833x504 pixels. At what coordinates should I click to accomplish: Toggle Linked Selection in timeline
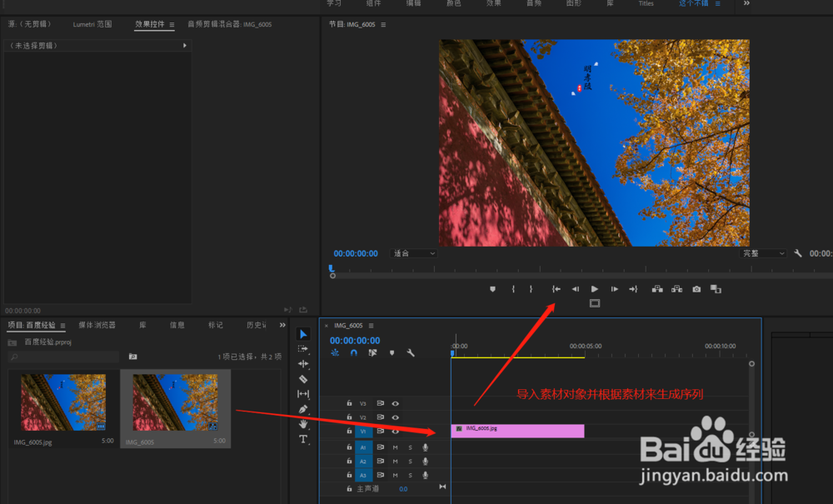point(373,352)
